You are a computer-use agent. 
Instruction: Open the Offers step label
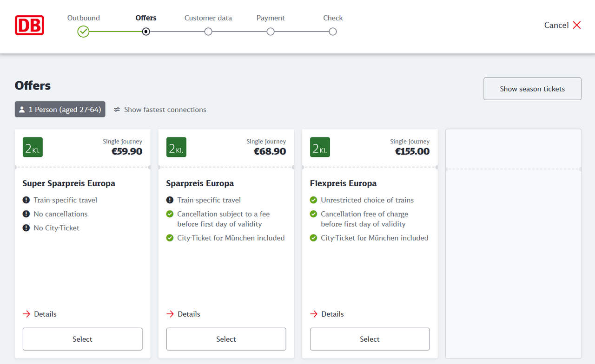click(x=146, y=18)
